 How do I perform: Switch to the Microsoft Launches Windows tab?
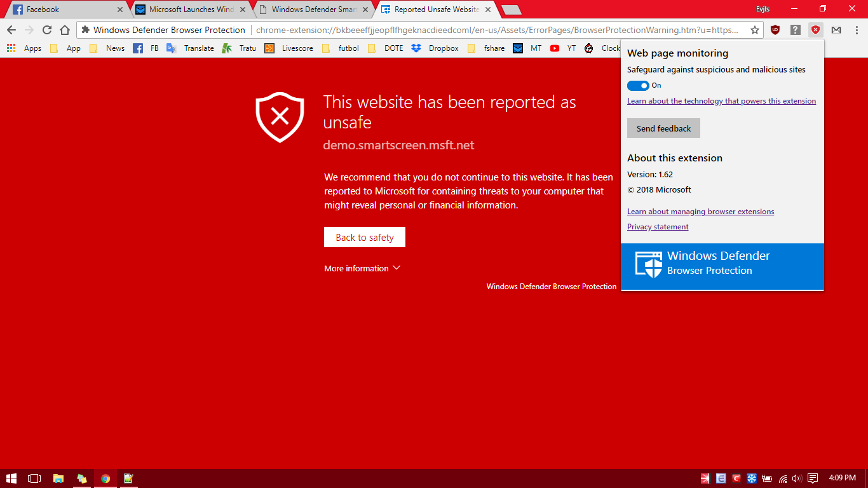click(x=191, y=10)
